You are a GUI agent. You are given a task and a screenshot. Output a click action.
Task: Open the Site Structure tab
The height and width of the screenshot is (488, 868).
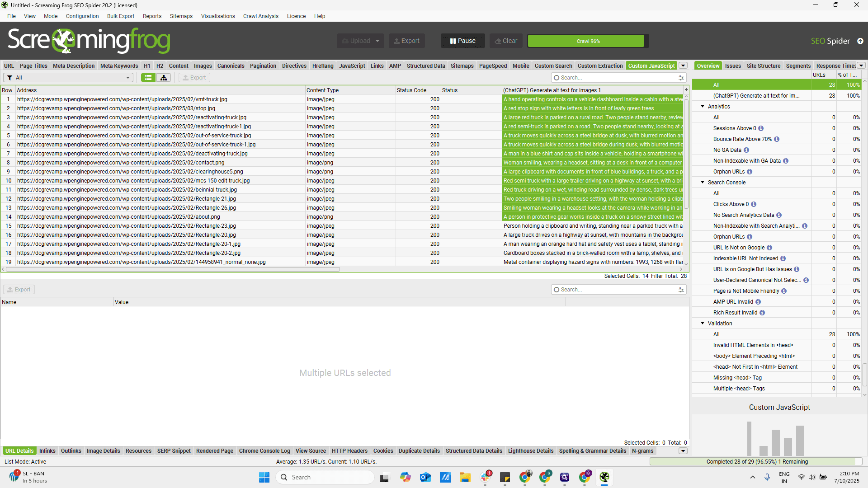(764, 66)
